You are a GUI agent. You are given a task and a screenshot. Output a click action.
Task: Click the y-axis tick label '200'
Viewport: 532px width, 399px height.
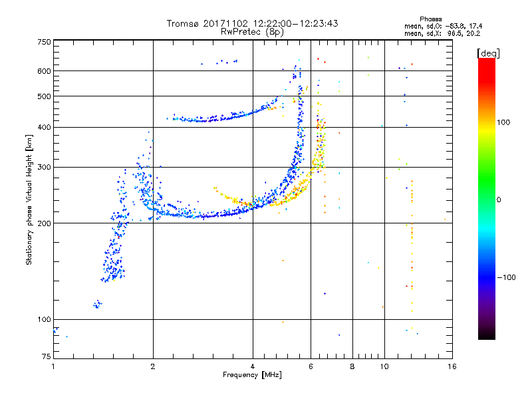44,223
